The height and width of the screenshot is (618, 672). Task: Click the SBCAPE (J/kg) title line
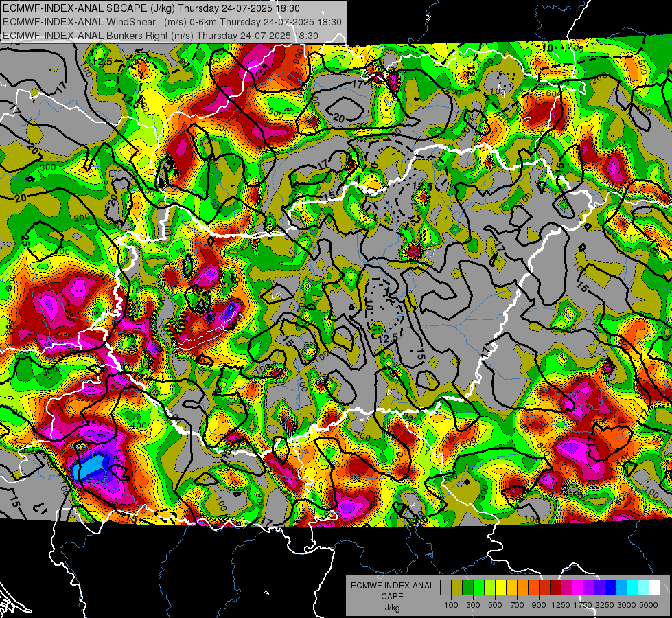click(151, 8)
